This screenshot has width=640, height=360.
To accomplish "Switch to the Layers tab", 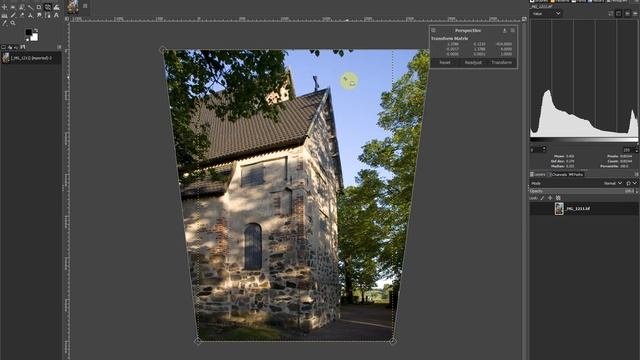I will (538, 174).
